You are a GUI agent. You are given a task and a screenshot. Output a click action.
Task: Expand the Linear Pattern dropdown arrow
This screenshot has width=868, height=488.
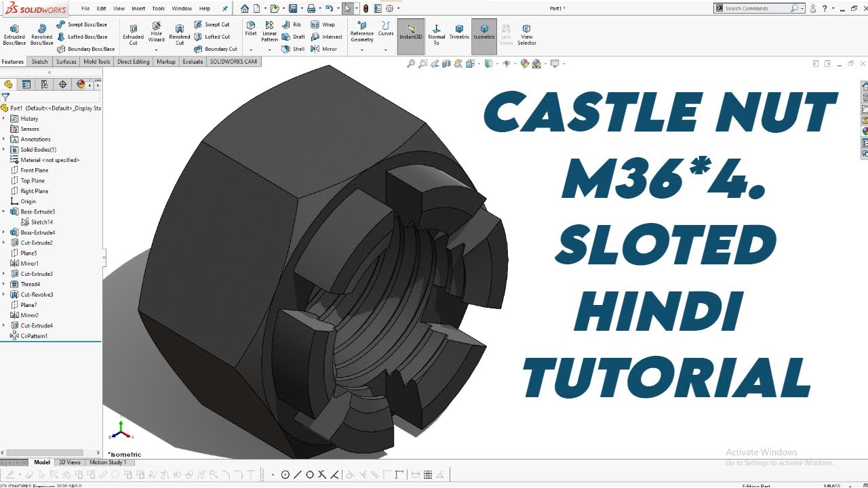(x=270, y=49)
